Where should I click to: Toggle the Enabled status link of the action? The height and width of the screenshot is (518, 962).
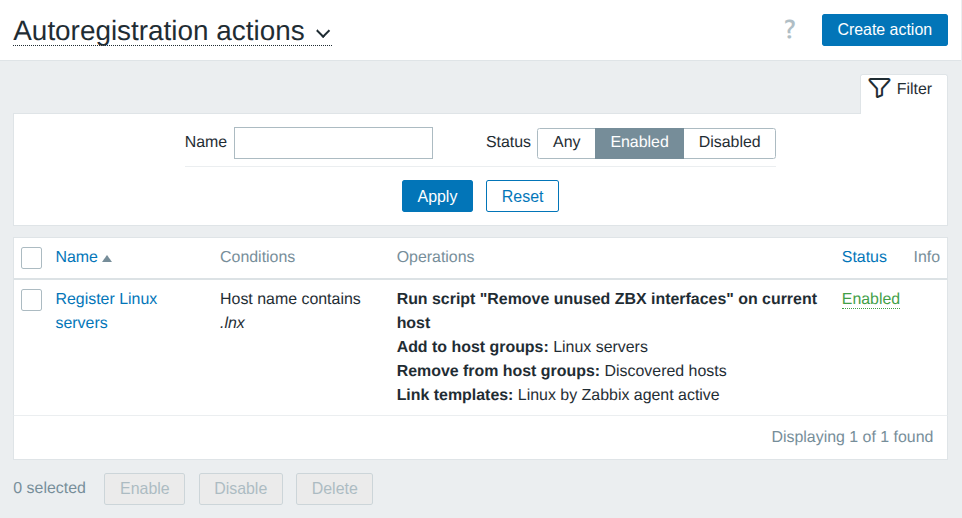coord(870,299)
